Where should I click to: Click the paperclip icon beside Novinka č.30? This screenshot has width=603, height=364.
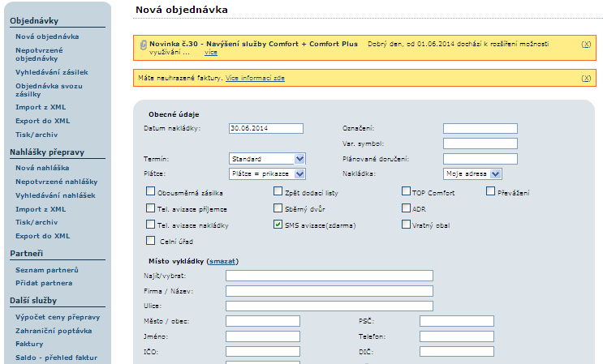click(x=143, y=45)
